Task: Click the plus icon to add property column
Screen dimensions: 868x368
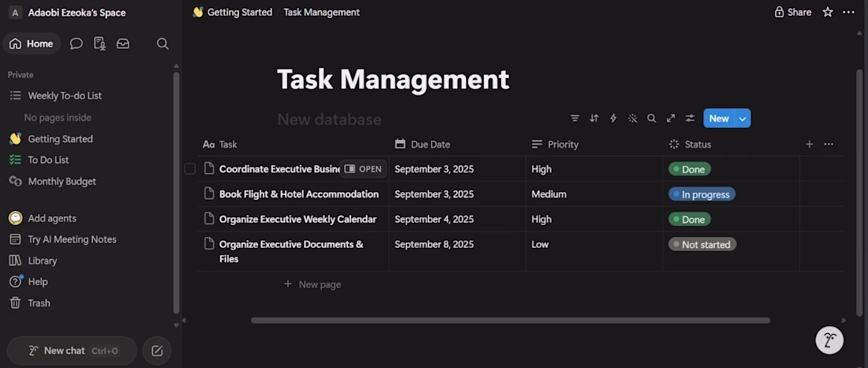Action: [810, 144]
